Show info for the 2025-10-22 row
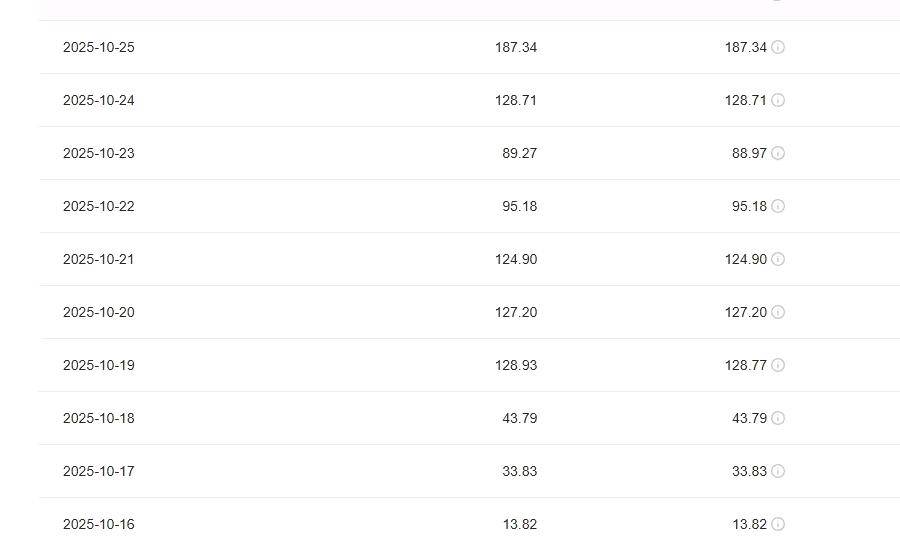This screenshot has height=542, width=900. [x=778, y=206]
